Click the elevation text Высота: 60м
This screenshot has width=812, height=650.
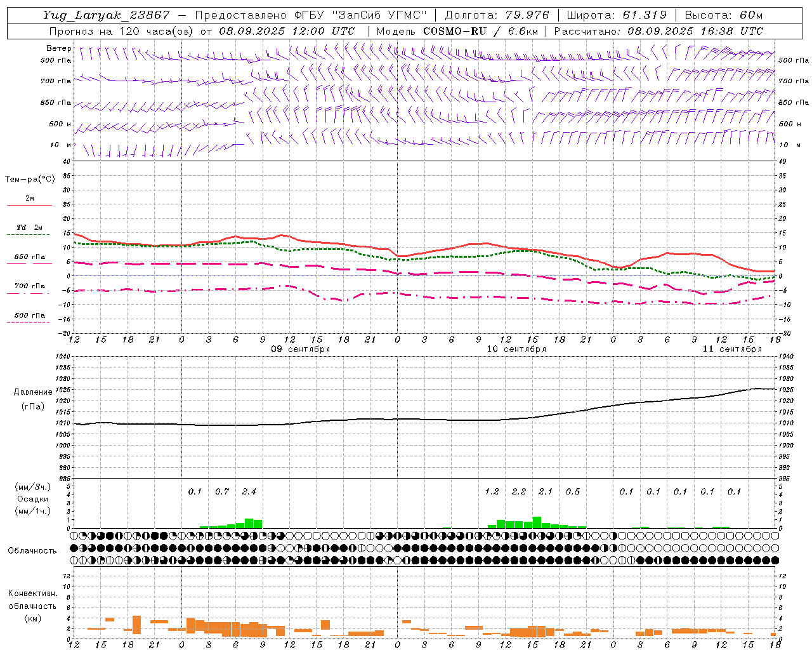coord(724,15)
